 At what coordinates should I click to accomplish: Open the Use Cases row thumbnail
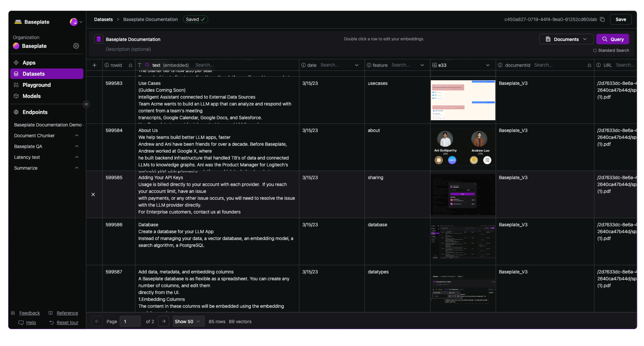pos(463,100)
